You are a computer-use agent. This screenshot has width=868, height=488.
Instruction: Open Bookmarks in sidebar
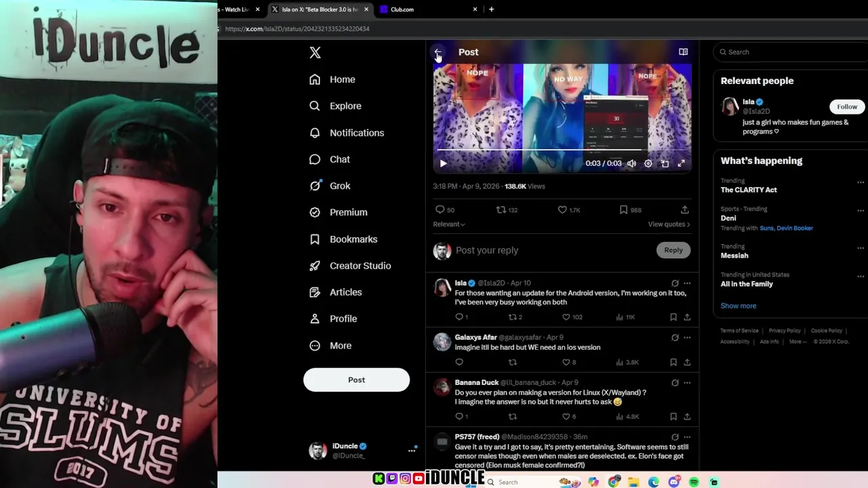(x=343, y=239)
